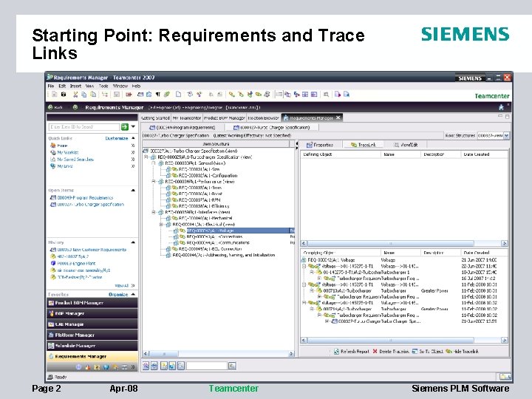Select the 000349-Program Requirements document tab
This screenshot has height=399, width=532.
[183, 127]
